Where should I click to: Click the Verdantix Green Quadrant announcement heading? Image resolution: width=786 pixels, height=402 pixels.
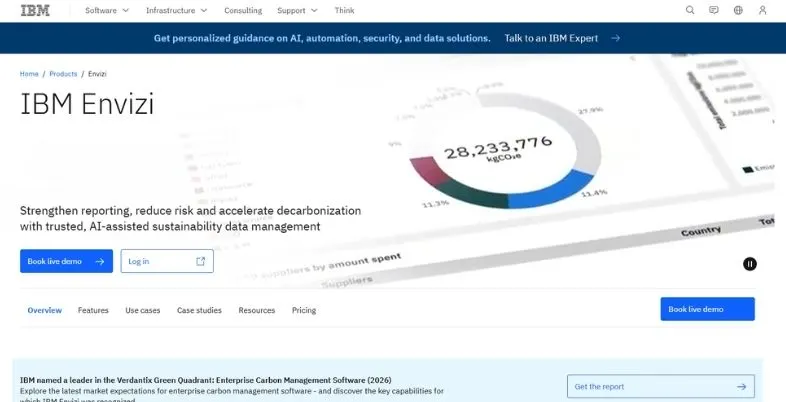click(206, 380)
